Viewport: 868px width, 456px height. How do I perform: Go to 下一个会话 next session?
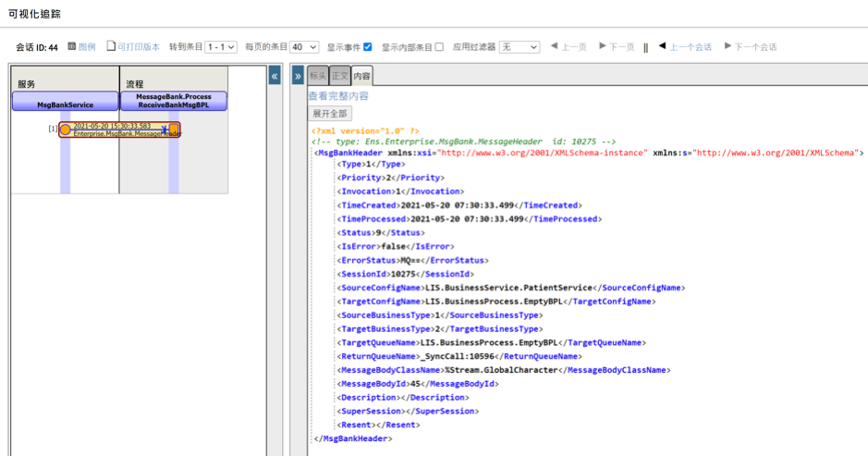click(751, 47)
